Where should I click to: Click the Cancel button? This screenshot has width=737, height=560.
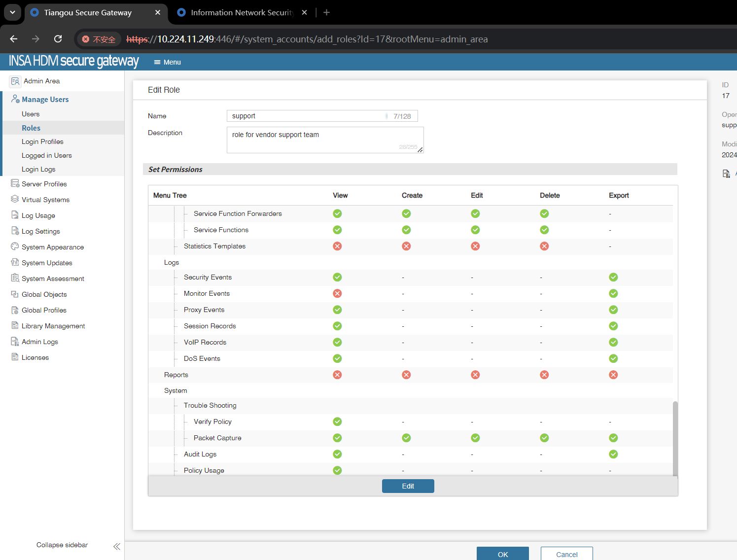566,554
